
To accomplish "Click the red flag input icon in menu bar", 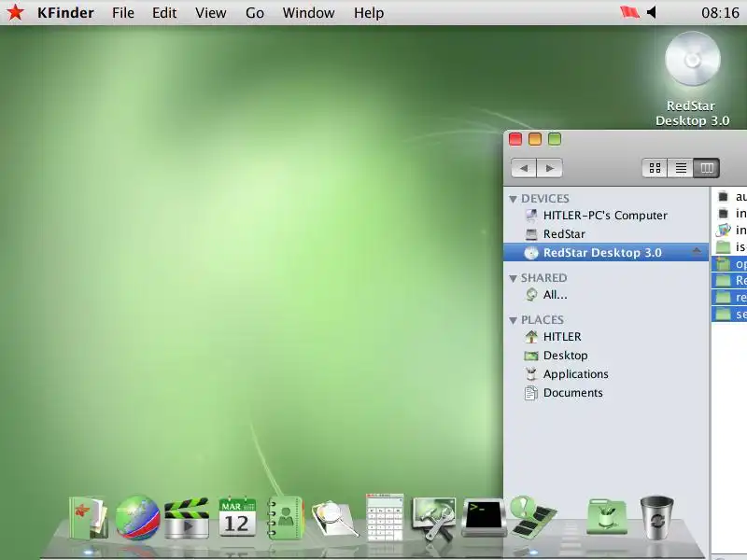I will pos(629,12).
